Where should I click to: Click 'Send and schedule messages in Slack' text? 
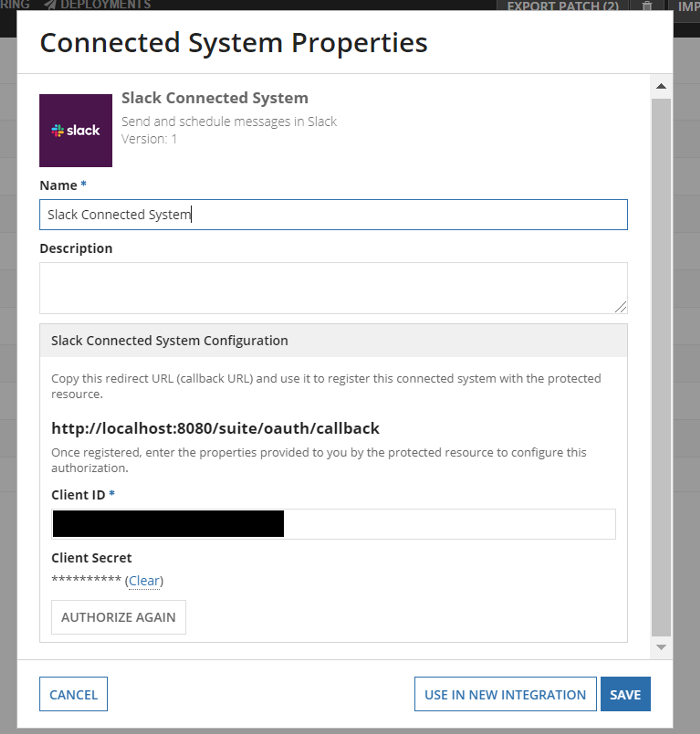point(229,122)
